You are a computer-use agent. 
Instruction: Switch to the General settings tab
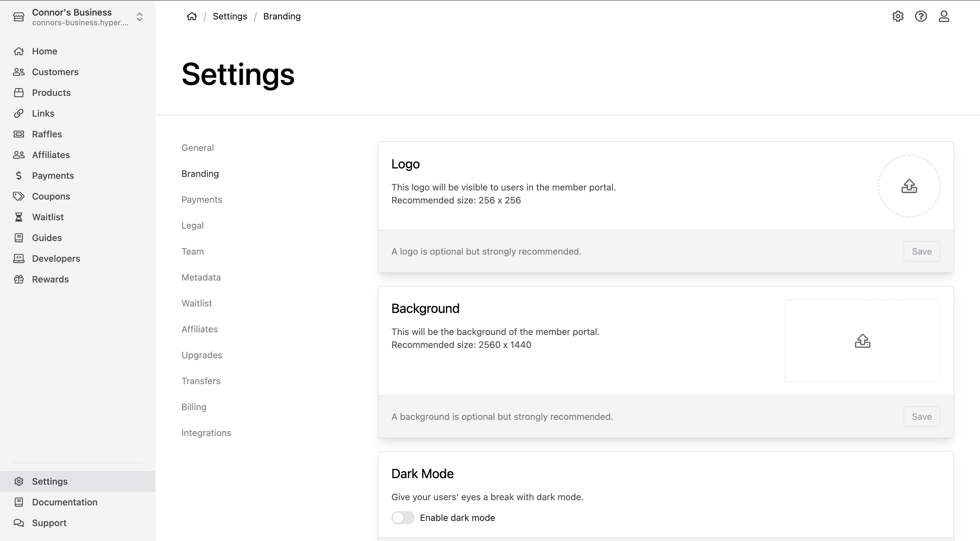coord(197,148)
